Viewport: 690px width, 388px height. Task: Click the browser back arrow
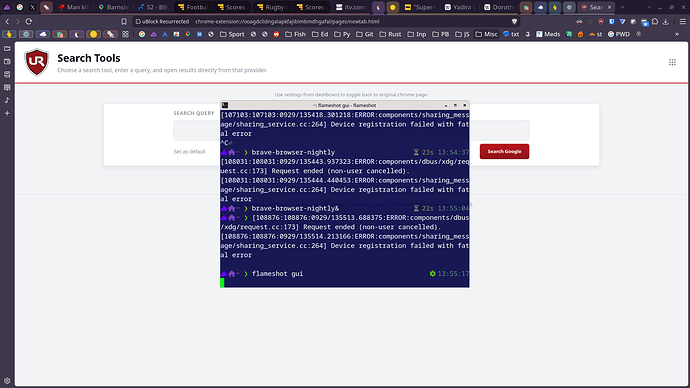7,21
